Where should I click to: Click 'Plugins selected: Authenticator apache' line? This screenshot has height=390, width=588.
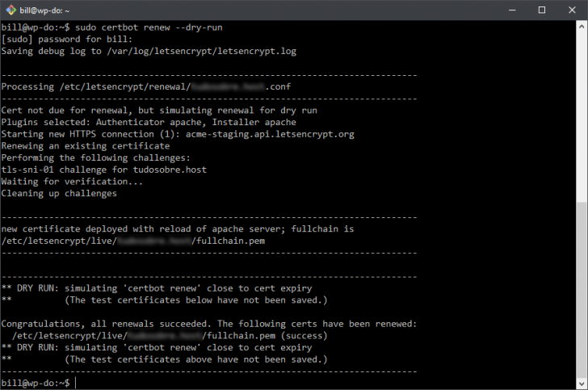105,123
